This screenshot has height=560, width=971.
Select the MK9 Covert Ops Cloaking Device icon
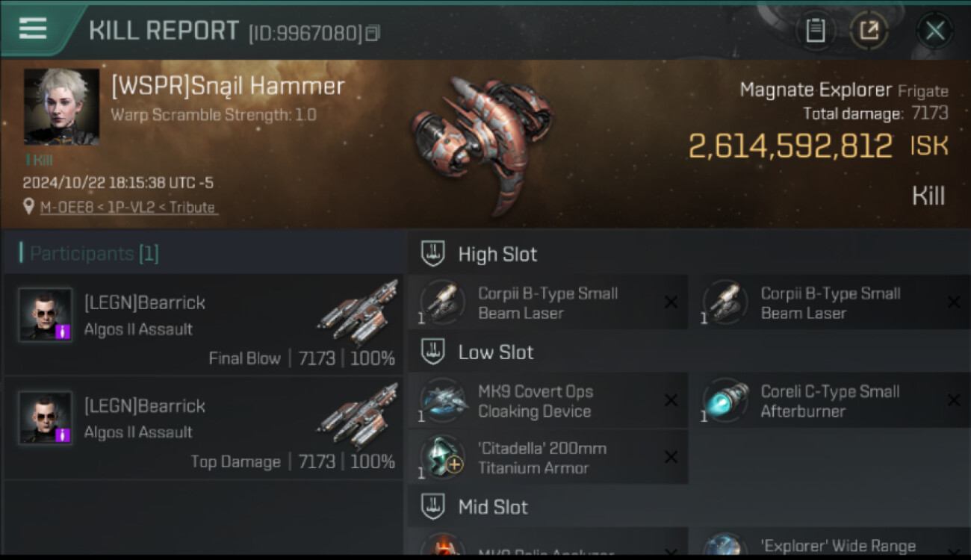[444, 400]
